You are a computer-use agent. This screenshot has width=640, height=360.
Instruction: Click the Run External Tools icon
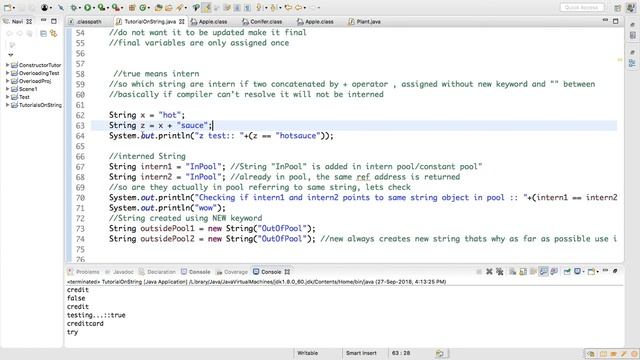(x=116, y=7)
